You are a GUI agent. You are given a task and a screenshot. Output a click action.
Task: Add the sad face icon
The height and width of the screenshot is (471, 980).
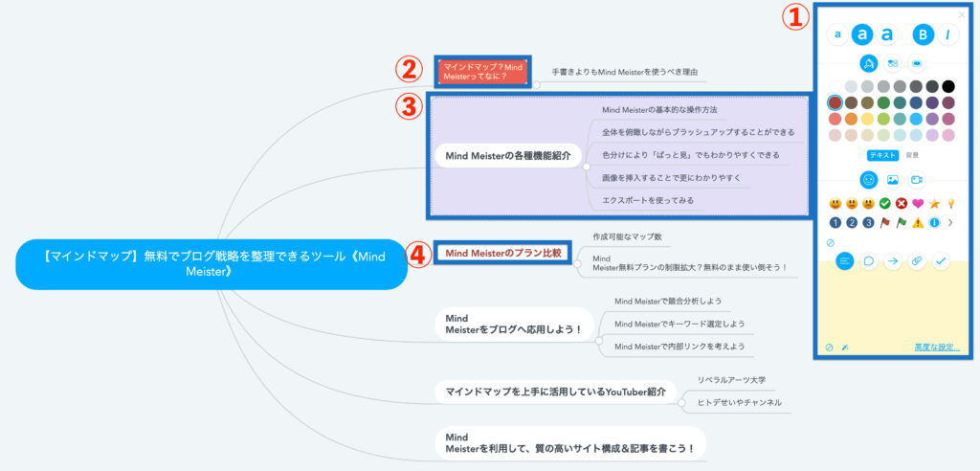pyautogui.click(x=868, y=203)
